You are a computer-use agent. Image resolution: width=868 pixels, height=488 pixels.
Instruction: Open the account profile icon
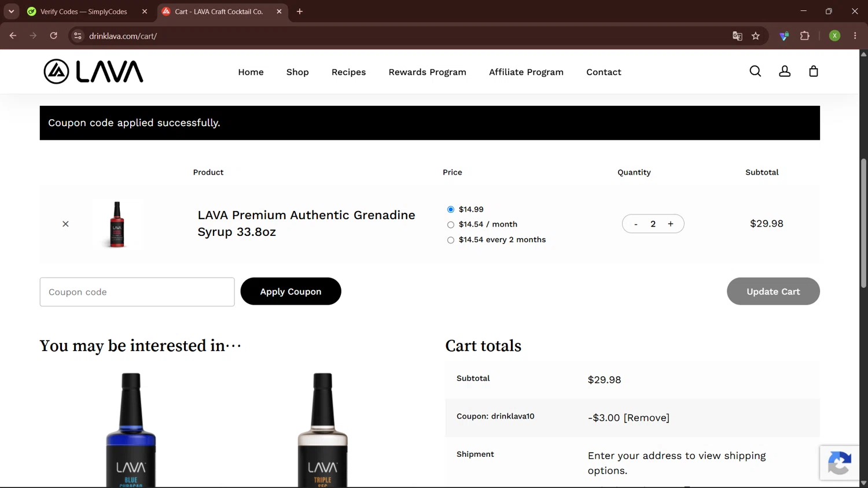785,71
